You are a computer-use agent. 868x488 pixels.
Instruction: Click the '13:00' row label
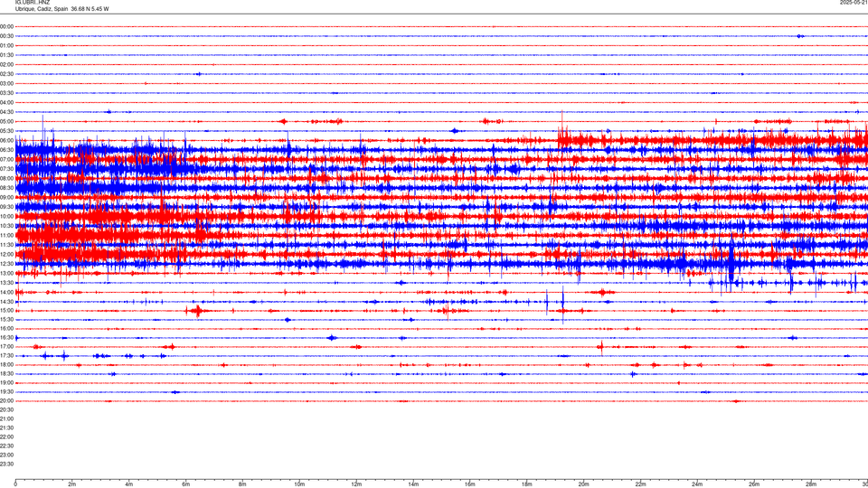tap(6, 273)
